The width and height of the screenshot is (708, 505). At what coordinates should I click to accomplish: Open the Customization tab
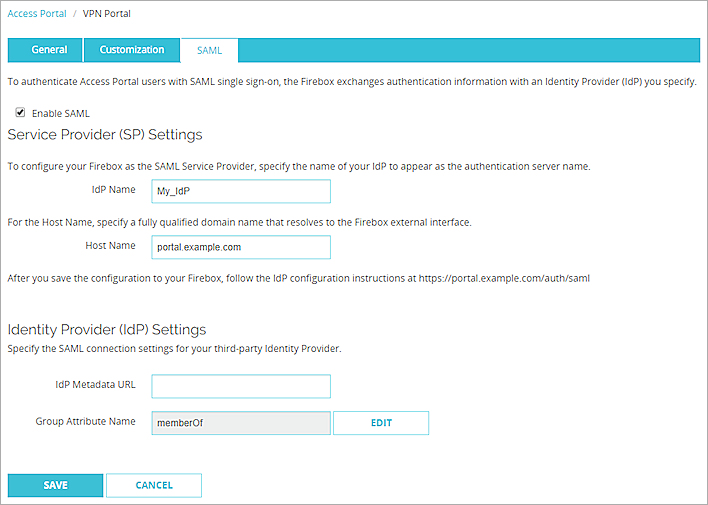click(132, 50)
